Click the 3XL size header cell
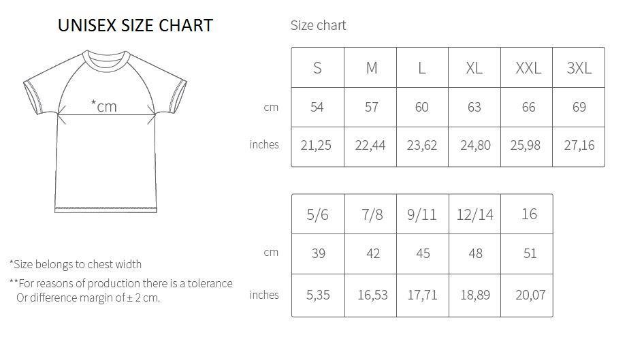The height and width of the screenshot is (354, 644). click(x=579, y=68)
